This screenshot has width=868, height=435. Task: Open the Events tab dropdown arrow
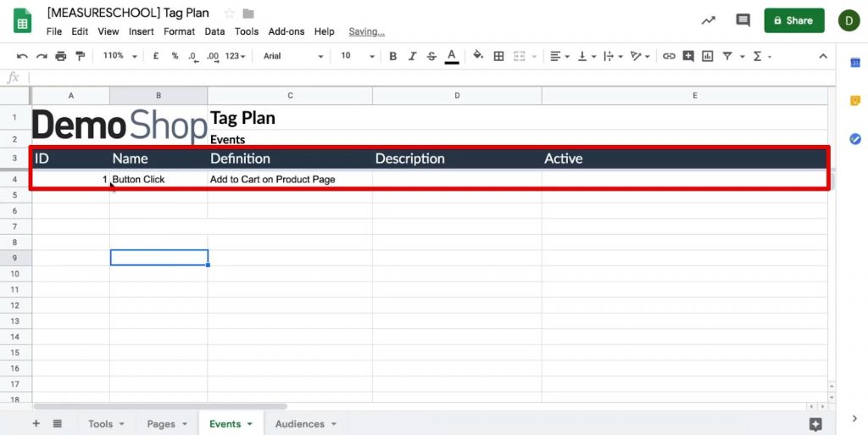pyautogui.click(x=250, y=425)
